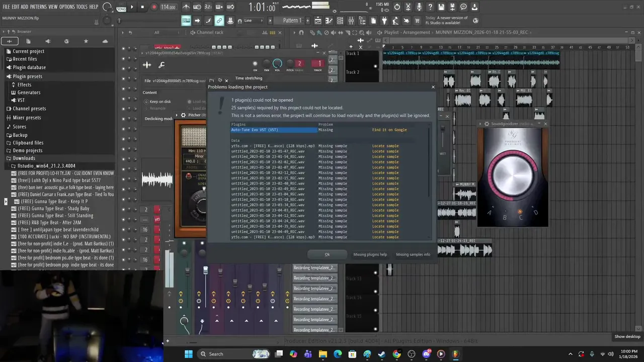Viewport: 644px width, 362px height.
Task: Add new pattern with plus button
Action: 307,21
